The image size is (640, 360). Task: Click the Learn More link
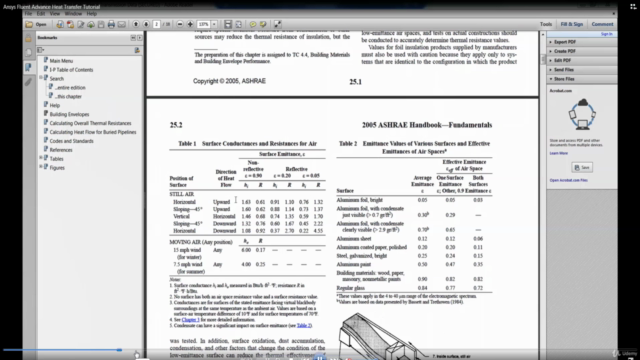point(558,153)
